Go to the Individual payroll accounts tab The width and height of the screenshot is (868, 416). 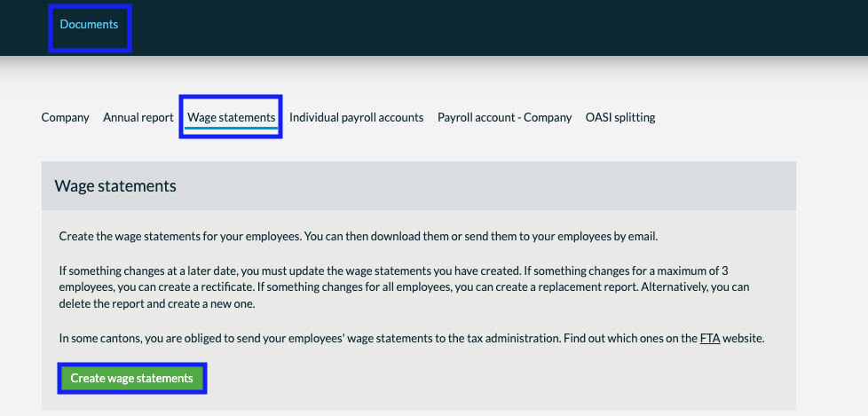coord(357,117)
